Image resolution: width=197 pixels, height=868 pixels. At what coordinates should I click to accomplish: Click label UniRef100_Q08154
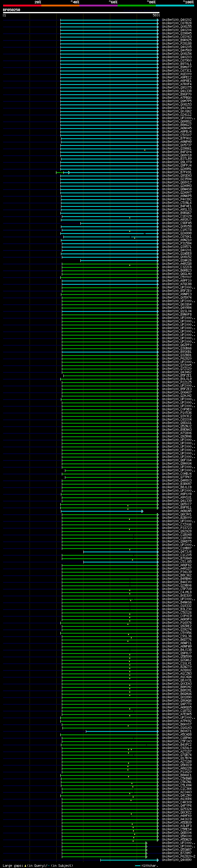176,54
